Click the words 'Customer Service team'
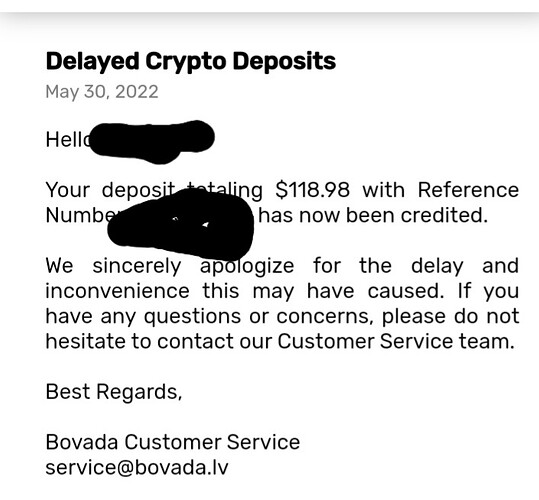539x500 pixels. 396,342
